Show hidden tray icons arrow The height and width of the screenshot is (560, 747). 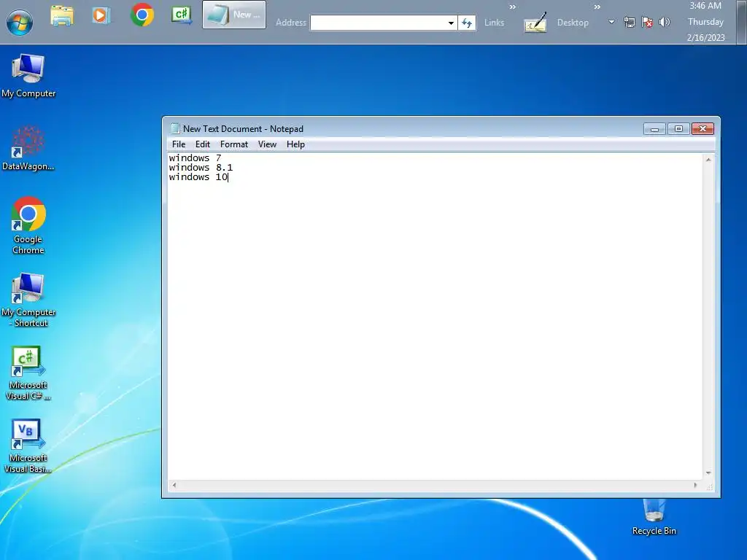[611, 22]
